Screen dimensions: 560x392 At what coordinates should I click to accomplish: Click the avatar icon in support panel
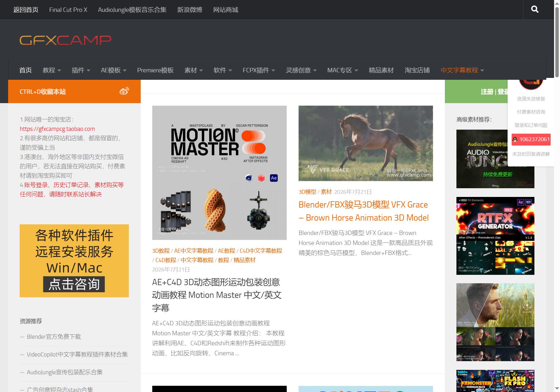point(531,84)
